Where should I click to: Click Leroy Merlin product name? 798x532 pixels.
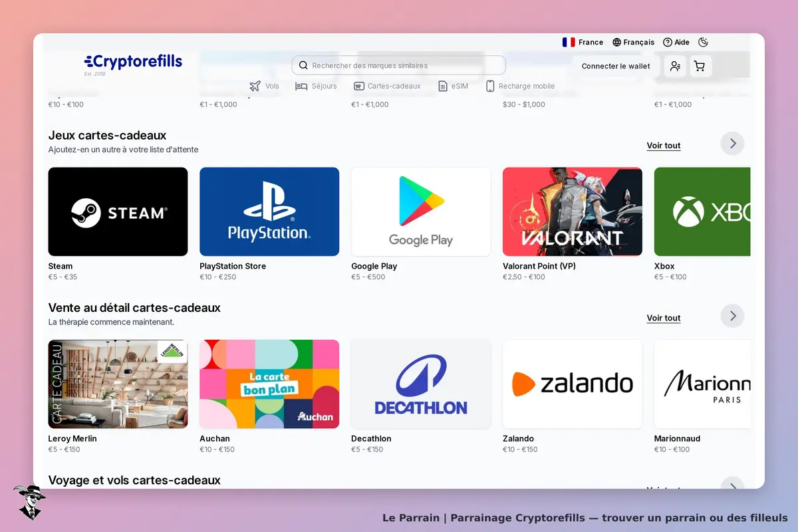[72, 438]
